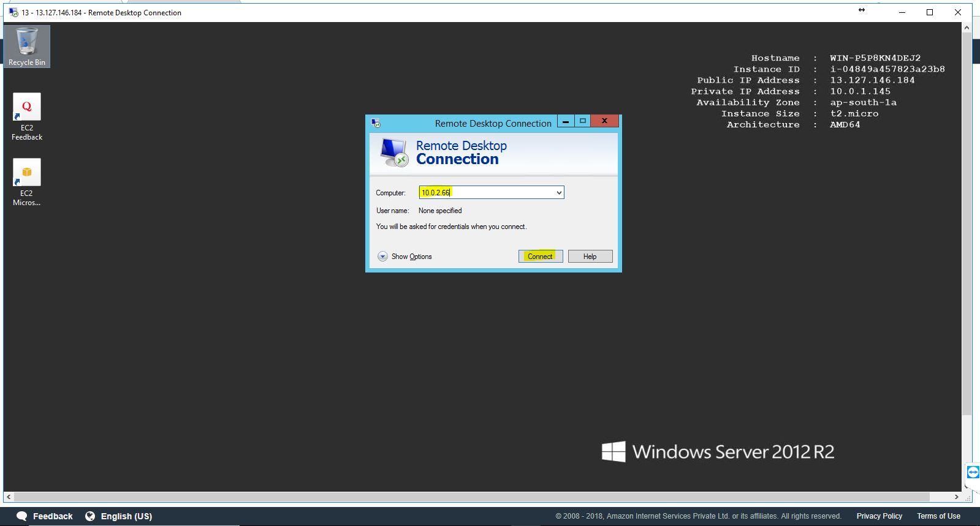Click the Feedback speech bubble icon
The height and width of the screenshot is (526, 980).
pos(22,516)
